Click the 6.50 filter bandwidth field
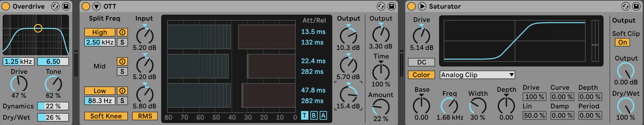The height and width of the screenshot is (125, 644). pos(53,62)
